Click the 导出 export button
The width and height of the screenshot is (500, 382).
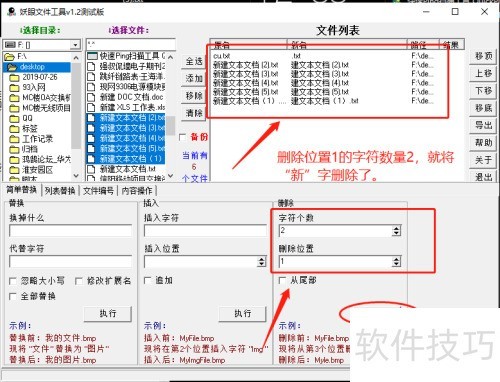point(483,125)
